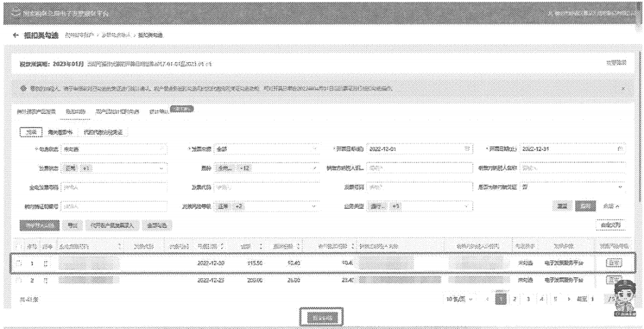
Task: Click the 导出 export button
Action: pyautogui.click(x=73, y=225)
